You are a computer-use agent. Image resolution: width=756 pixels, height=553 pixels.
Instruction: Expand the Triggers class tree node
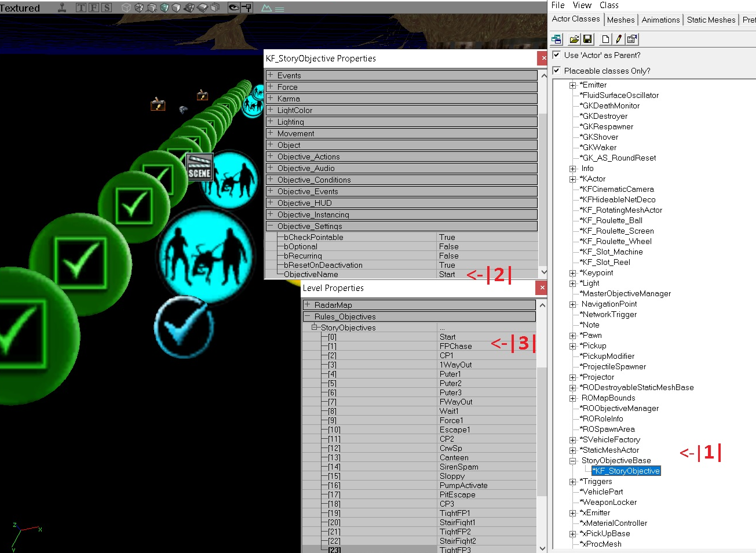(573, 482)
